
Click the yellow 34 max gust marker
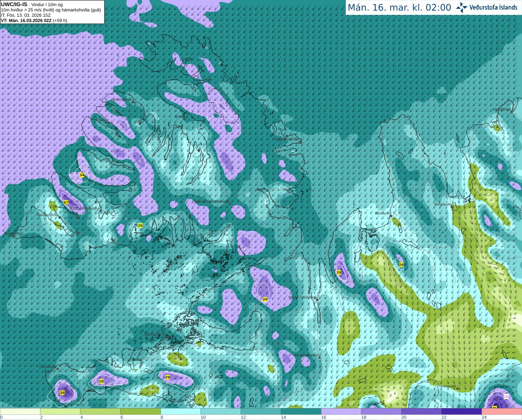pos(82,175)
